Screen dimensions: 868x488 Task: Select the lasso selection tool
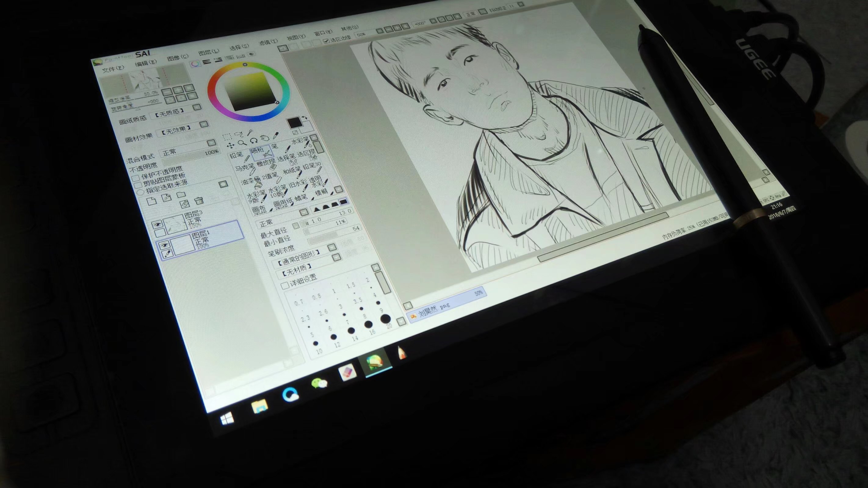(239, 135)
